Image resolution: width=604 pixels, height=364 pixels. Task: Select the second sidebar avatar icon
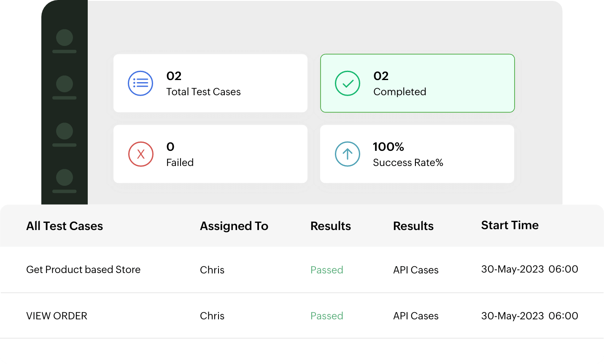tap(65, 84)
